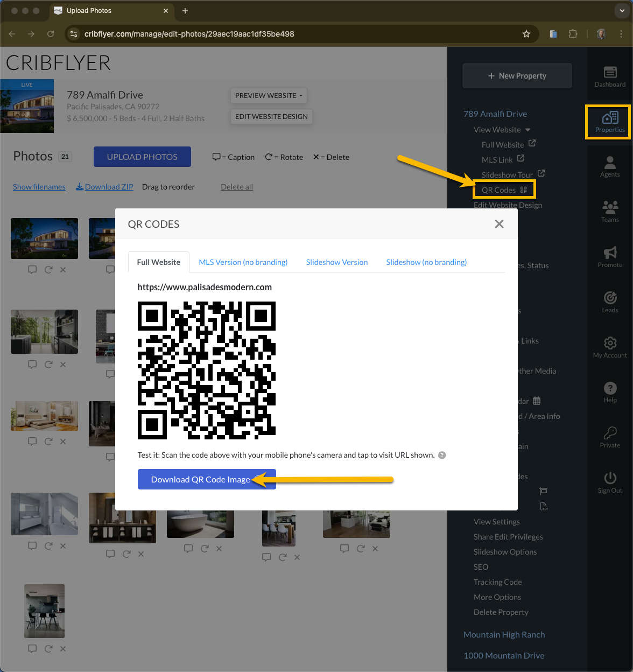This screenshot has height=672, width=633.
Task: Open View Settings in property menu
Action: 497,522
